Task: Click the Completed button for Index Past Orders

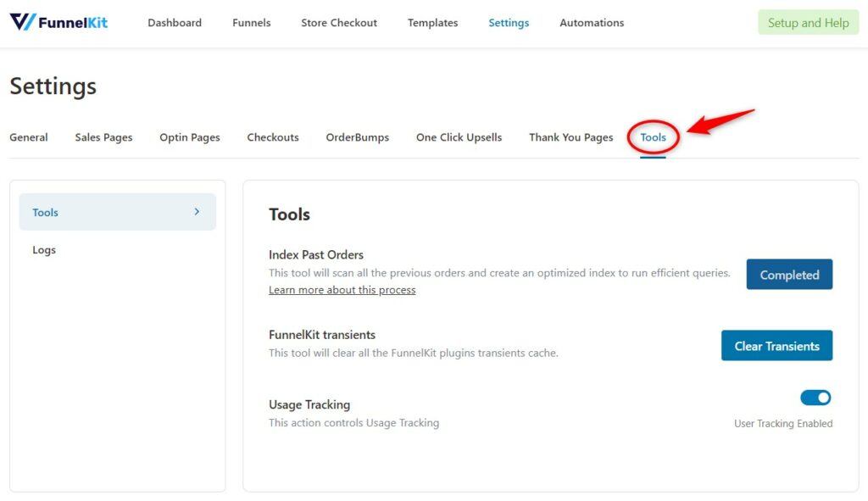Action: pyautogui.click(x=789, y=274)
